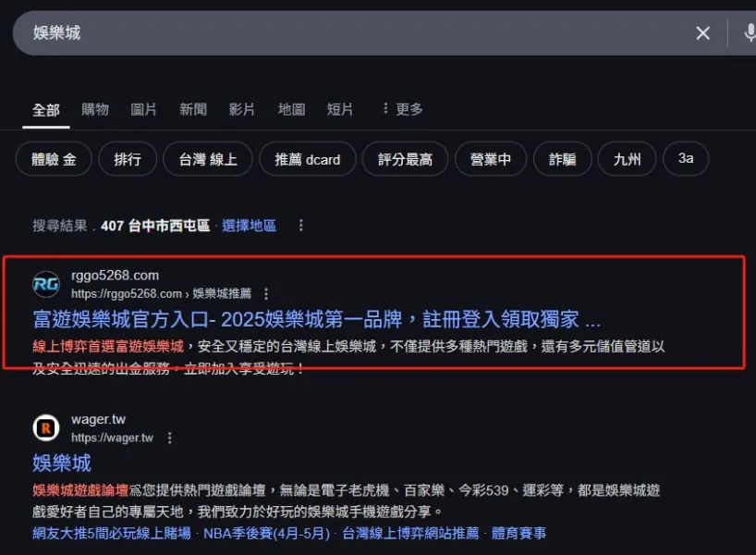The height and width of the screenshot is (555, 756).
Task: Switch to the 新聞 results tab
Action: point(192,108)
